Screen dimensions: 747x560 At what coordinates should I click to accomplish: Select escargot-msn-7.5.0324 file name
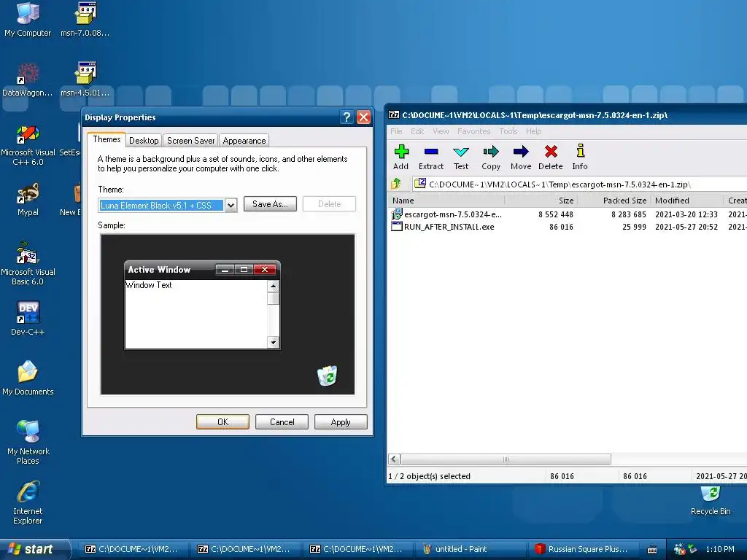452,214
